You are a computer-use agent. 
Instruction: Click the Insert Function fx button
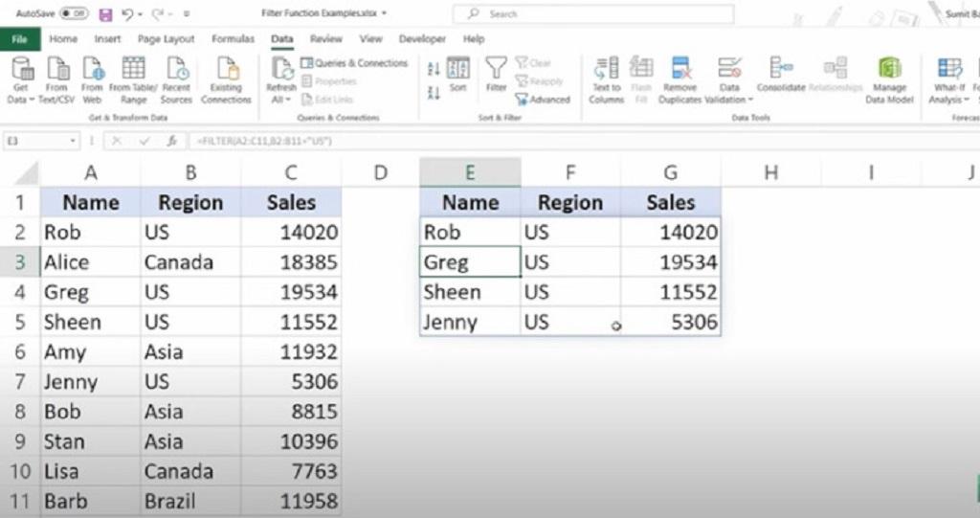point(172,142)
